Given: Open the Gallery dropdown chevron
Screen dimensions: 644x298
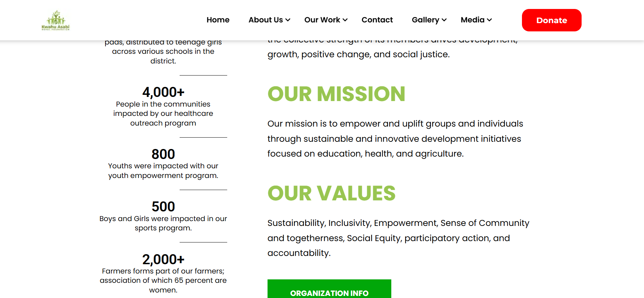Looking at the screenshot, I should tap(444, 20).
